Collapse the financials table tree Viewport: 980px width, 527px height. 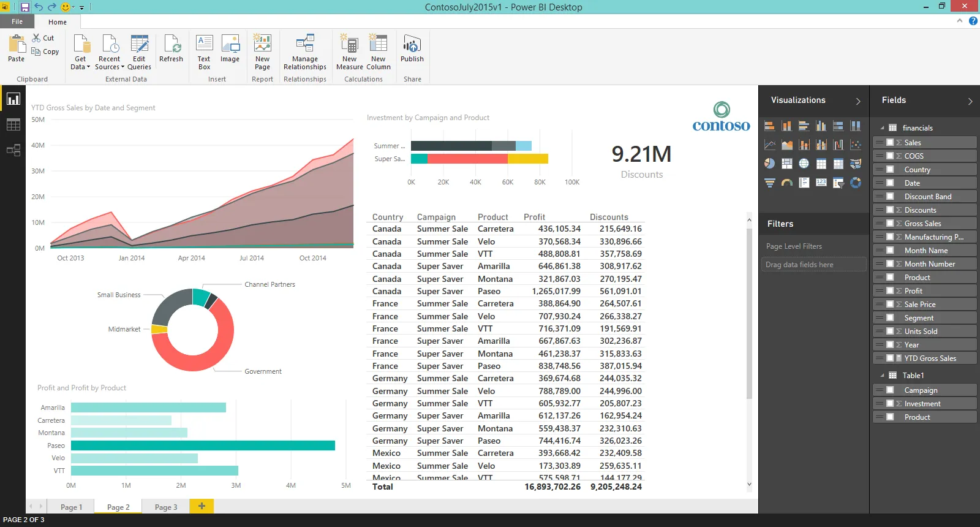tap(882, 128)
